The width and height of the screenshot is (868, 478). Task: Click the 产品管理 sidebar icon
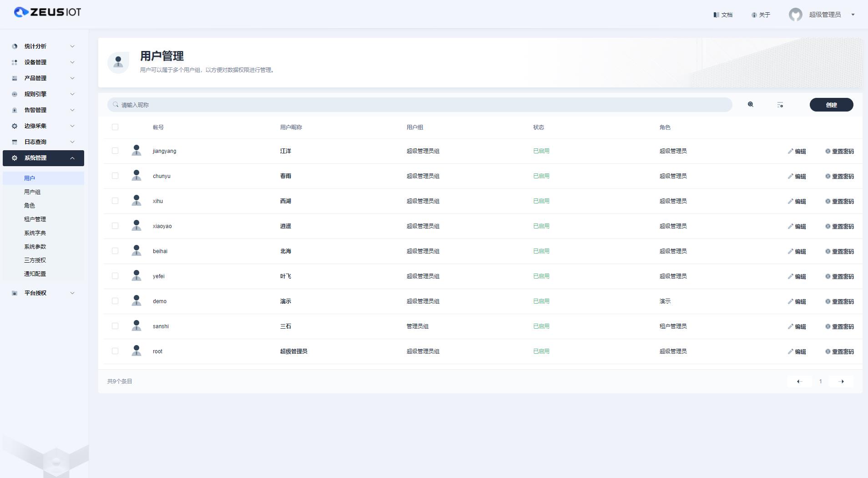[x=15, y=78]
